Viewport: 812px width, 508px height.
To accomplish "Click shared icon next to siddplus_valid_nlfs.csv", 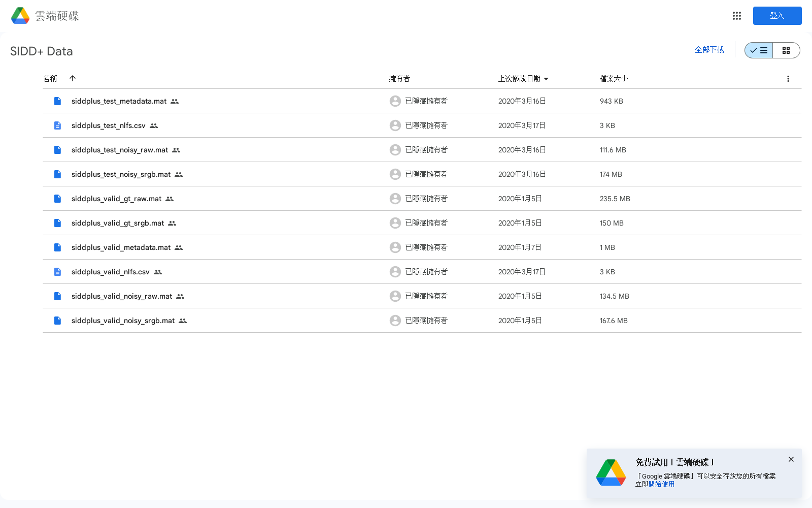I will (158, 272).
